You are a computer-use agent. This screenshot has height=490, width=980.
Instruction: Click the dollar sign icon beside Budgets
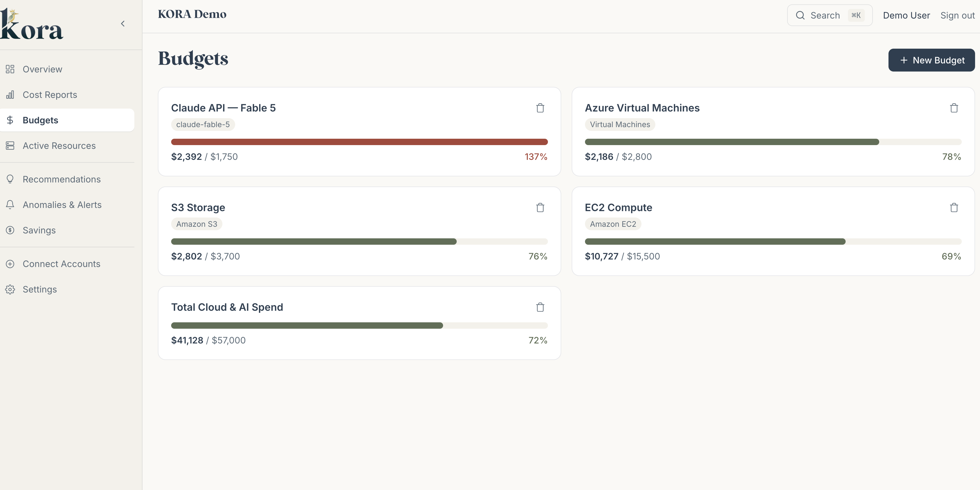tap(10, 120)
